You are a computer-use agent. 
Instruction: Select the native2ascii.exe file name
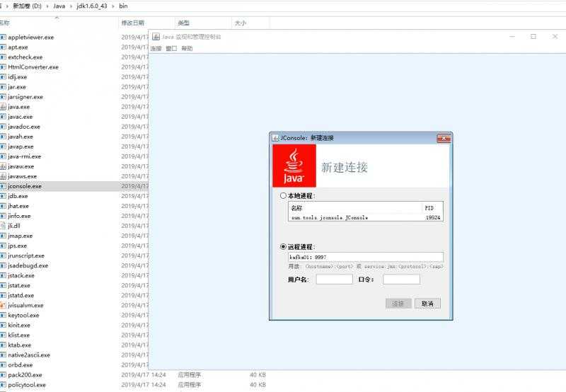tap(29, 354)
